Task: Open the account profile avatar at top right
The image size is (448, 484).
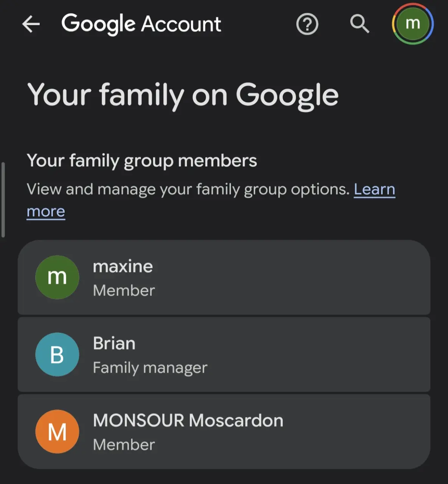Action: pyautogui.click(x=412, y=24)
